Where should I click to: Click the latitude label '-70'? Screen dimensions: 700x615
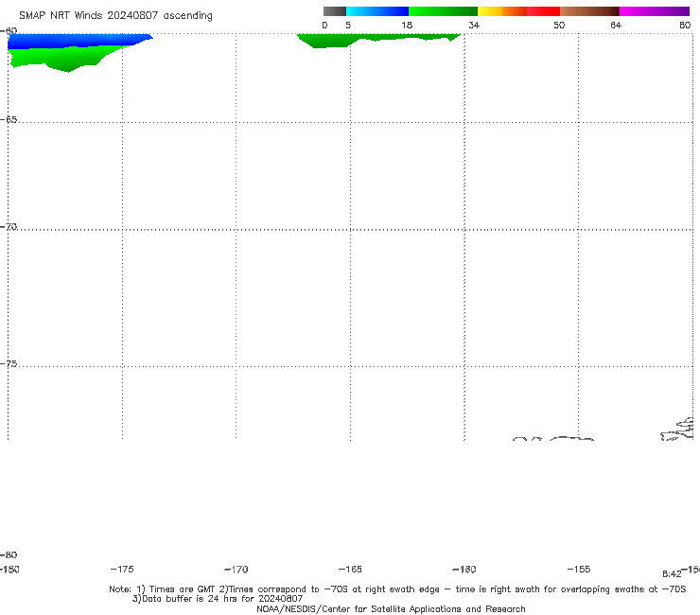coord(9,227)
